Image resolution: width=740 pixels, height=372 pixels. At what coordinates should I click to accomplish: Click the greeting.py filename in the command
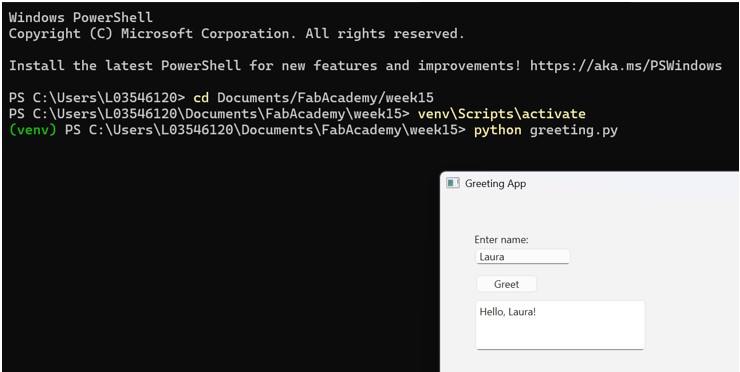pos(573,130)
